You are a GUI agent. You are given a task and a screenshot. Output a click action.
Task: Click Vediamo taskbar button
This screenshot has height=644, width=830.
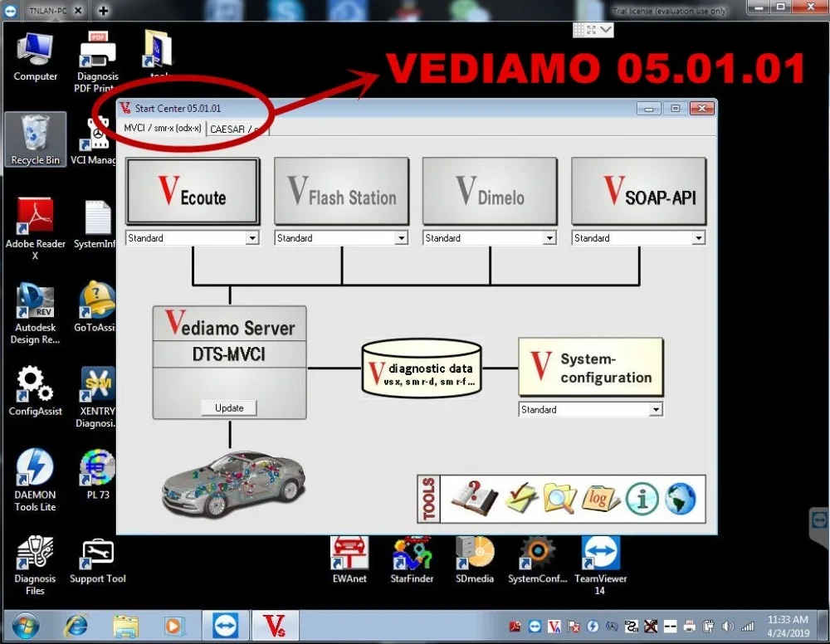pyautogui.click(x=276, y=627)
